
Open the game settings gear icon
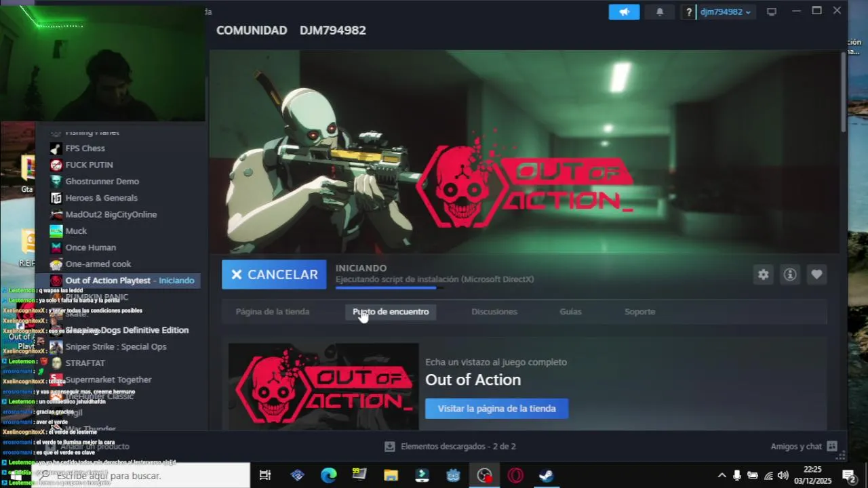(764, 274)
